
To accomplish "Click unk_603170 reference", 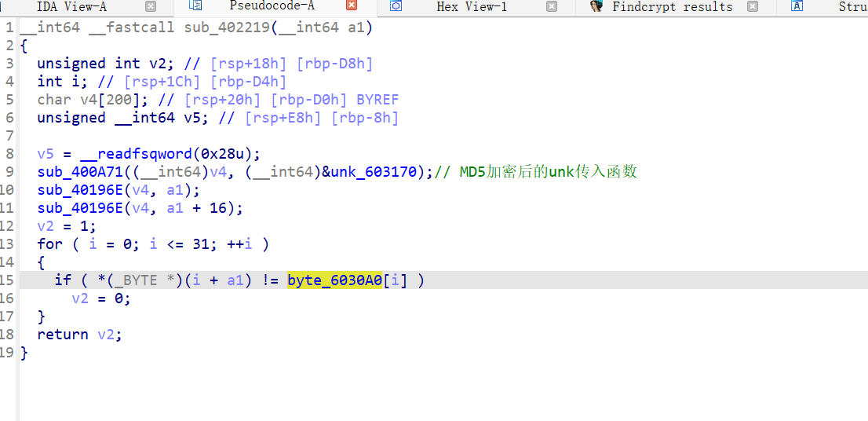I will [x=373, y=172].
